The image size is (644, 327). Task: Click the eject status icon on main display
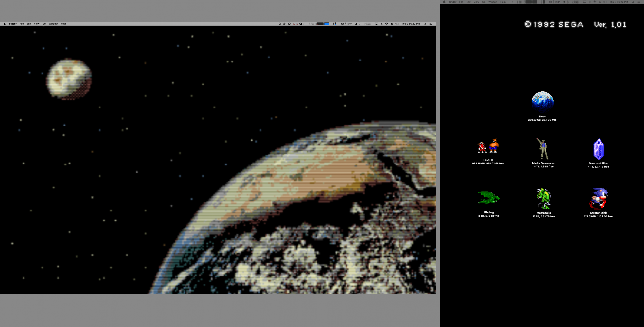[392, 24]
